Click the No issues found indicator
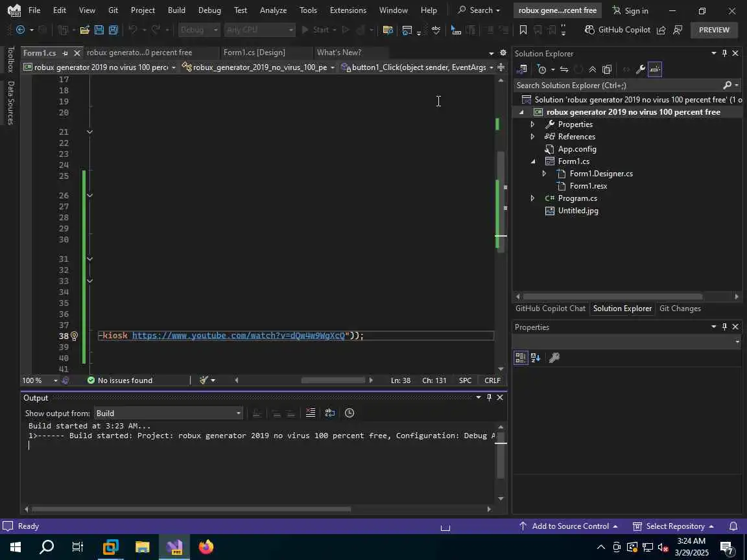 (x=119, y=380)
